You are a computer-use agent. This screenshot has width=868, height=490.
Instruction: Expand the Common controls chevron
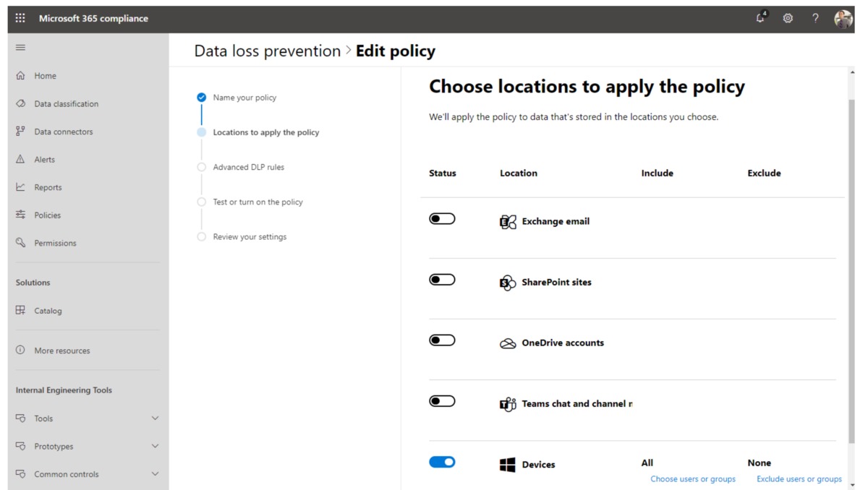[x=155, y=474]
